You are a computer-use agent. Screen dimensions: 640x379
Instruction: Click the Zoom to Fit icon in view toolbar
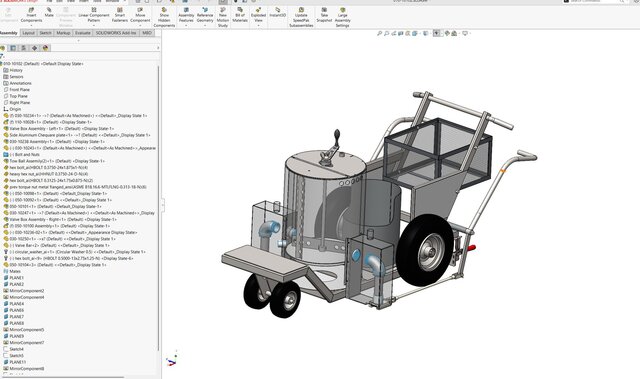coord(379,33)
